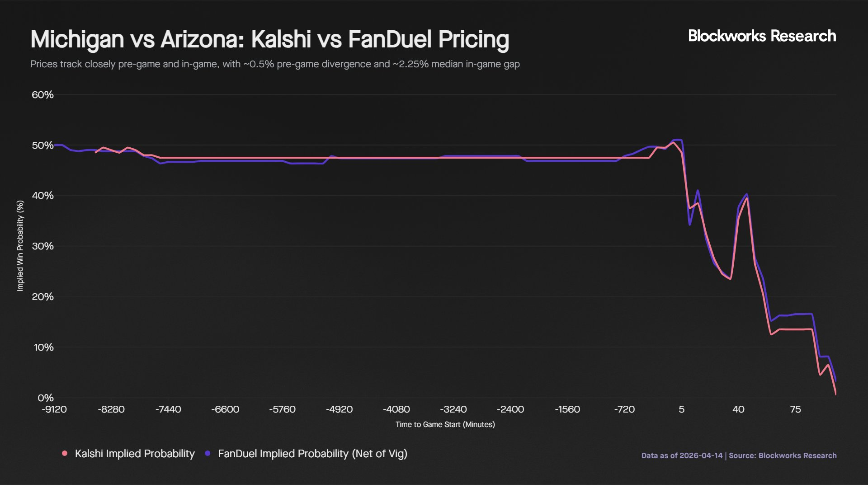Toggle the Kalshi Implied Probability legend label
Screen dimensions: 868x488
[x=135, y=454]
